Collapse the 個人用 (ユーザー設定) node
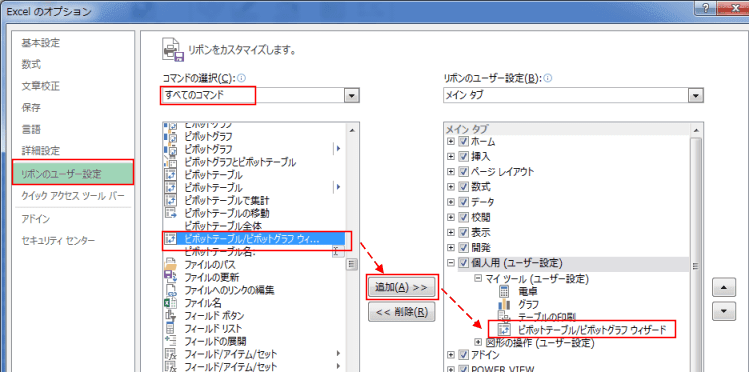 [x=450, y=263]
